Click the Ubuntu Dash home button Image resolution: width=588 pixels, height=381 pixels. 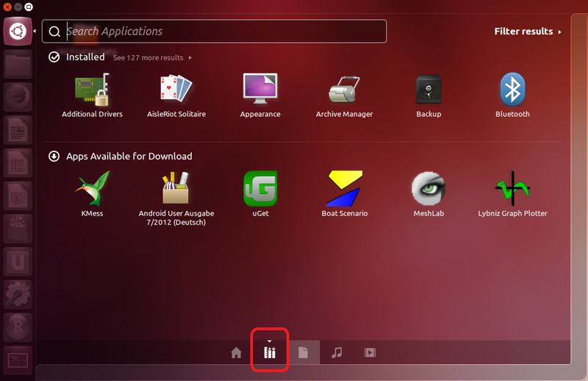pyautogui.click(x=18, y=31)
